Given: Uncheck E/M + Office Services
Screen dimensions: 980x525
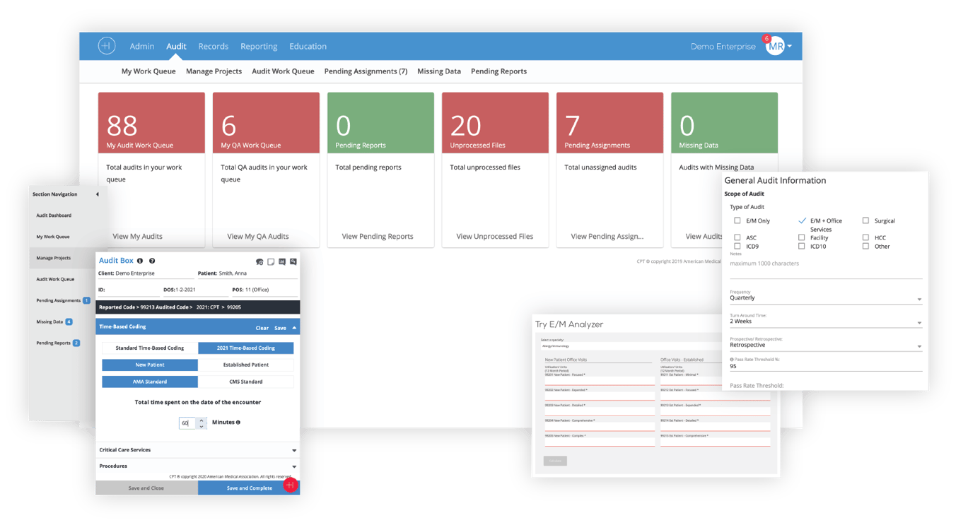Looking at the screenshot, I should (x=802, y=220).
